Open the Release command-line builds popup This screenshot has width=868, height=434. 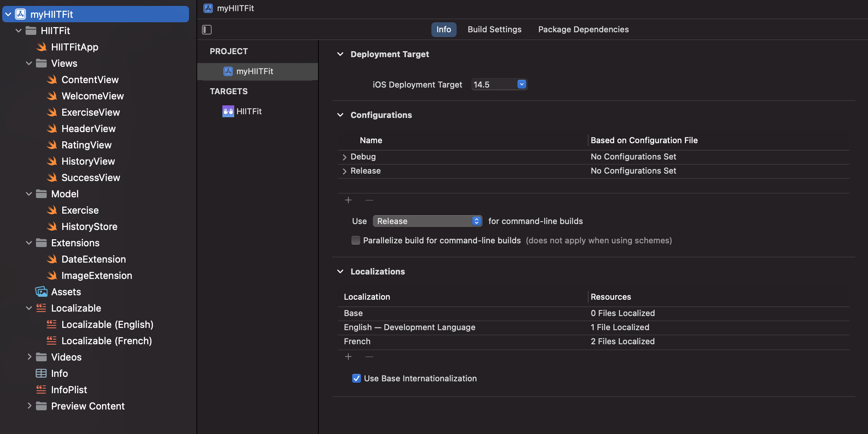427,221
